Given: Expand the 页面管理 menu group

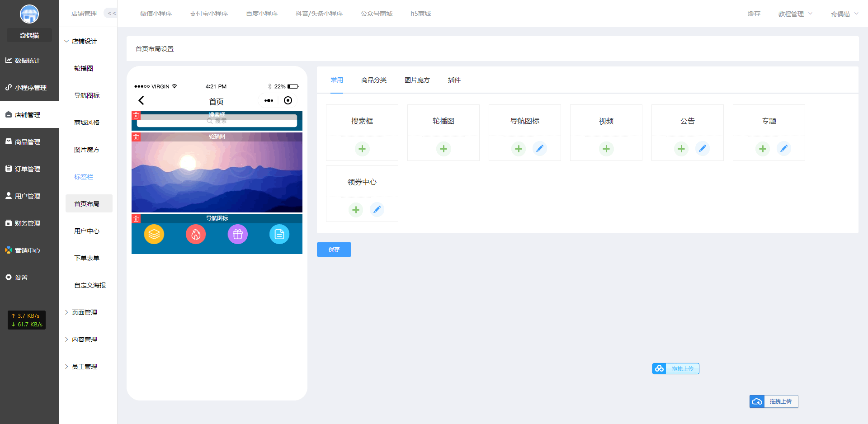Looking at the screenshot, I should (81, 312).
